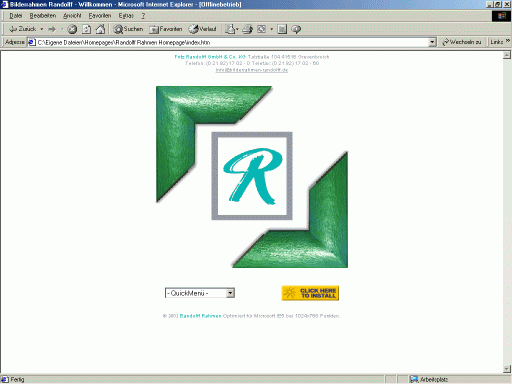This screenshot has height=384, width=512.
Task: Open the Favoriten menu in menu bar
Action: [100, 16]
